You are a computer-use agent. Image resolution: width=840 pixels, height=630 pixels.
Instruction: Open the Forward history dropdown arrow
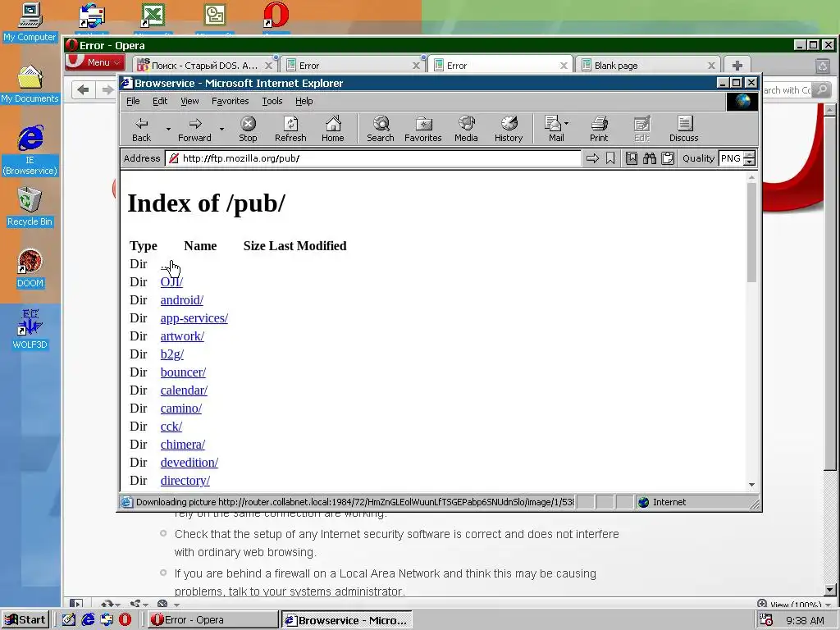tap(221, 129)
